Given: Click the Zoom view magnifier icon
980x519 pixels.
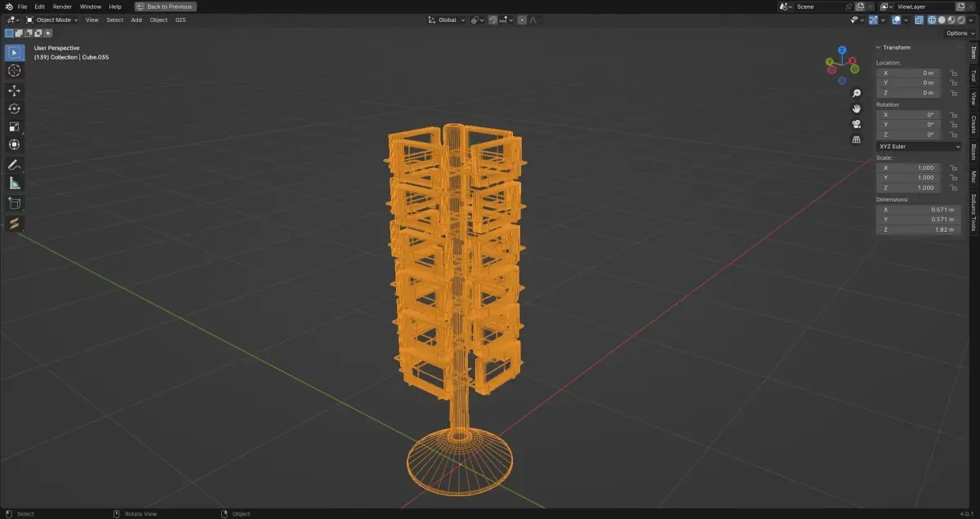Looking at the screenshot, I should [x=857, y=93].
